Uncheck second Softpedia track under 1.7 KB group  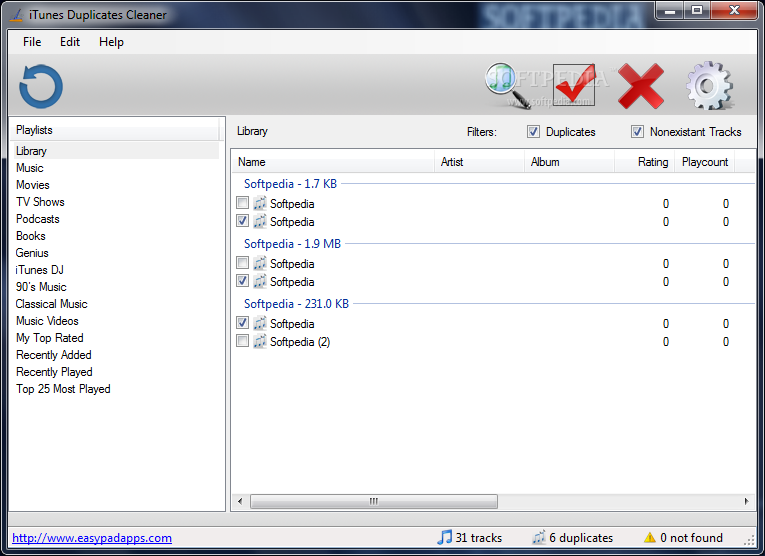coord(242,220)
